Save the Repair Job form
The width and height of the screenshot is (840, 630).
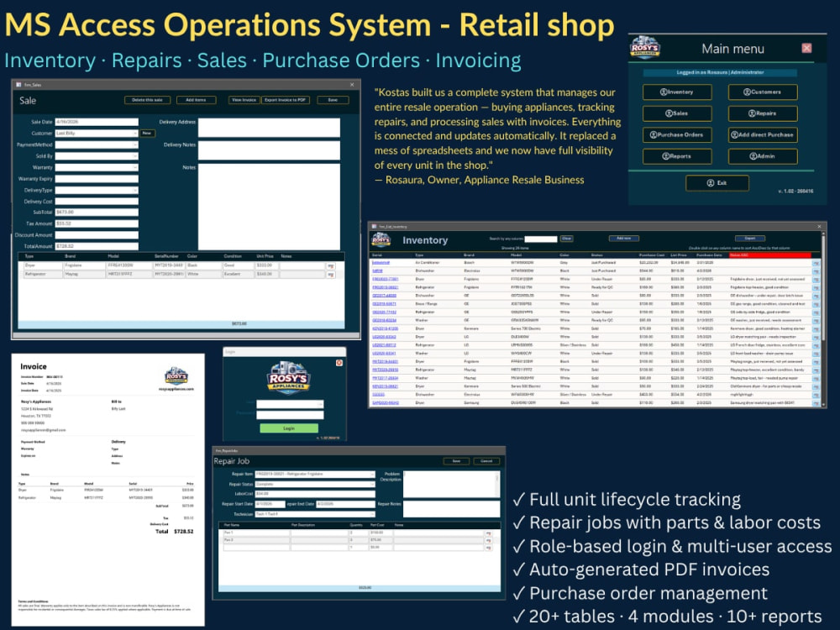(x=456, y=461)
